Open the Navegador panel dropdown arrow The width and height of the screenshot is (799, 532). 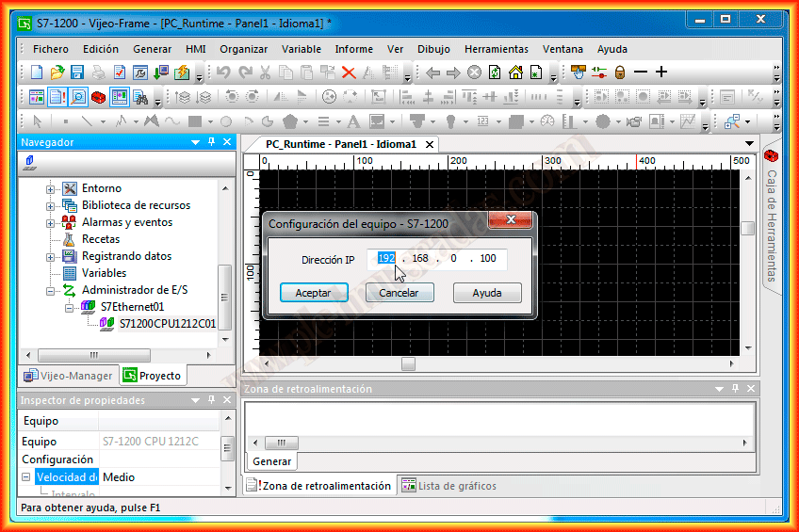pos(196,142)
